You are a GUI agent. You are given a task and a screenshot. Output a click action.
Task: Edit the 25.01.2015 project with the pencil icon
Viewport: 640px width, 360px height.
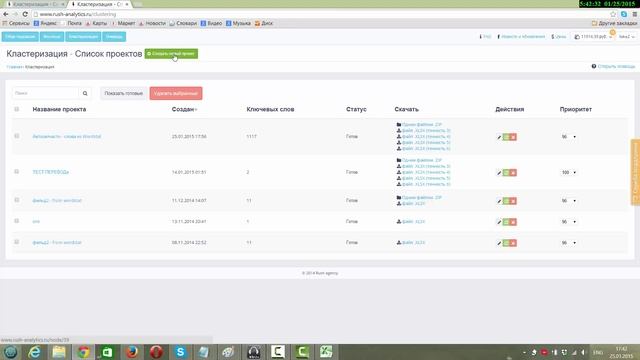click(499, 137)
